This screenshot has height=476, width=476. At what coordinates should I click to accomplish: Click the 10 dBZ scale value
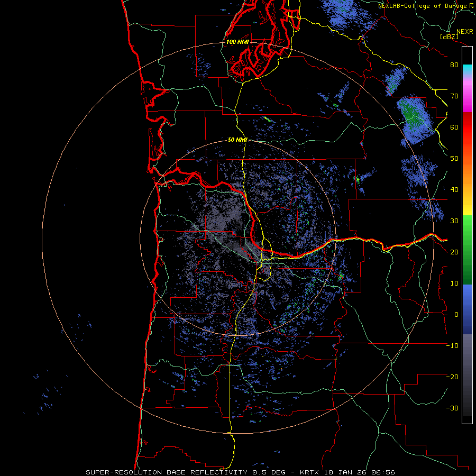454,283
